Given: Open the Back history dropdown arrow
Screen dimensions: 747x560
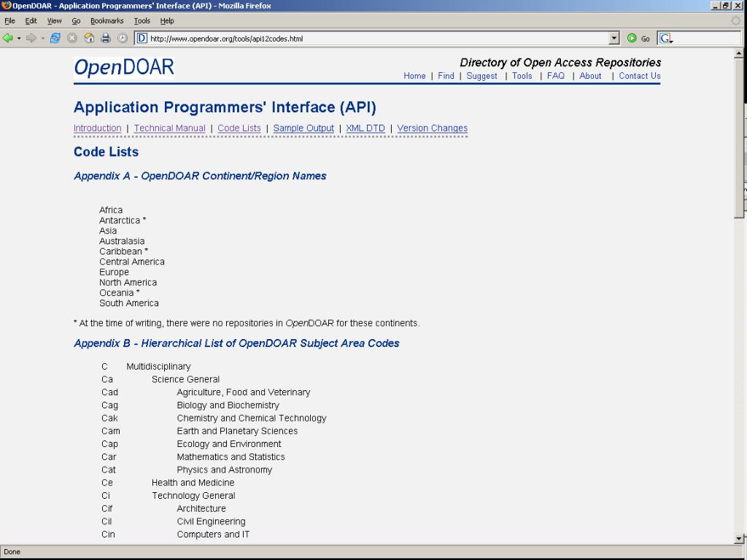Looking at the screenshot, I should tap(18, 39).
